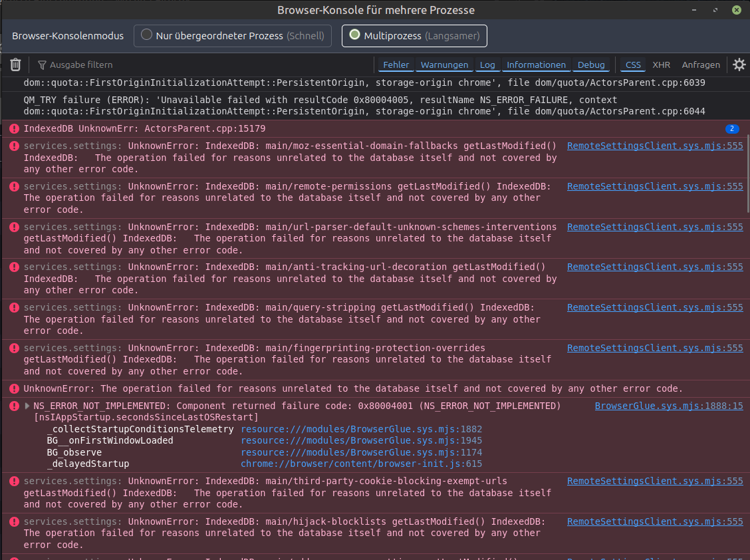Toggle the Fehler filter

point(396,65)
